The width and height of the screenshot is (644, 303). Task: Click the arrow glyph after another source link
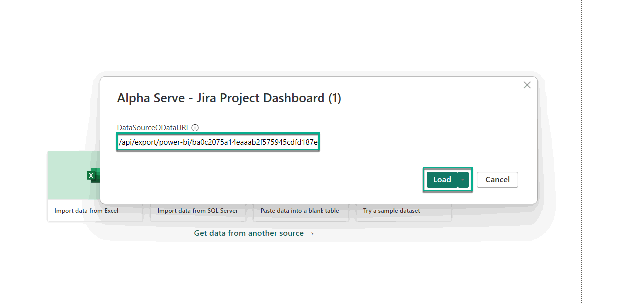tap(310, 233)
